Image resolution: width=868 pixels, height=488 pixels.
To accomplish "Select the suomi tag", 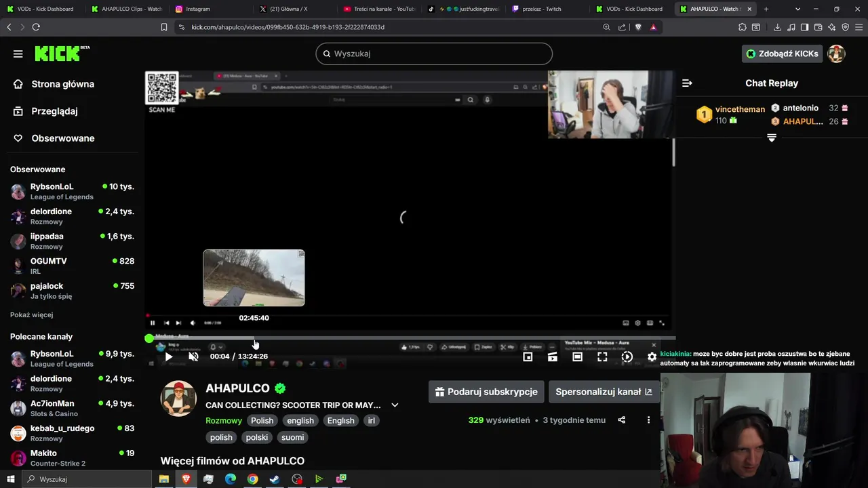I will click(x=293, y=437).
